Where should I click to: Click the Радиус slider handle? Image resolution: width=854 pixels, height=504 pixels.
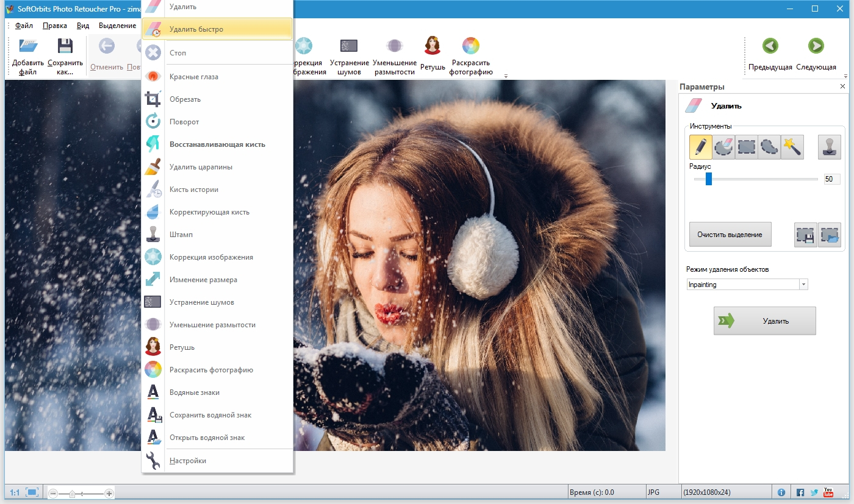pos(709,179)
